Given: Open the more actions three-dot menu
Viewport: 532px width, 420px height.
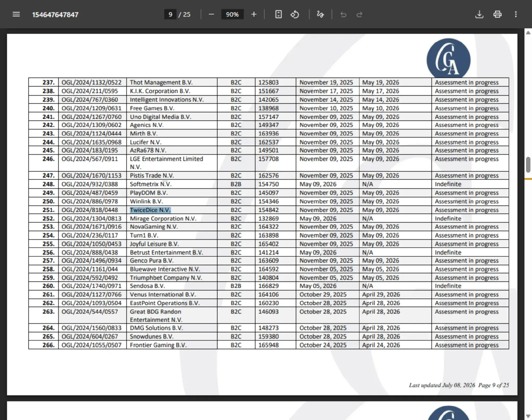Looking at the screenshot, I should [516, 14].
